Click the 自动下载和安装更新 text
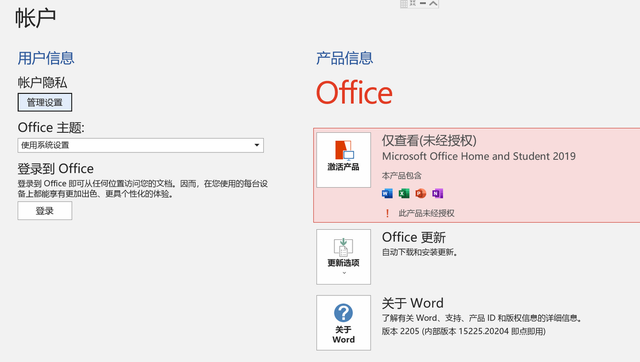 click(x=419, y=252)
